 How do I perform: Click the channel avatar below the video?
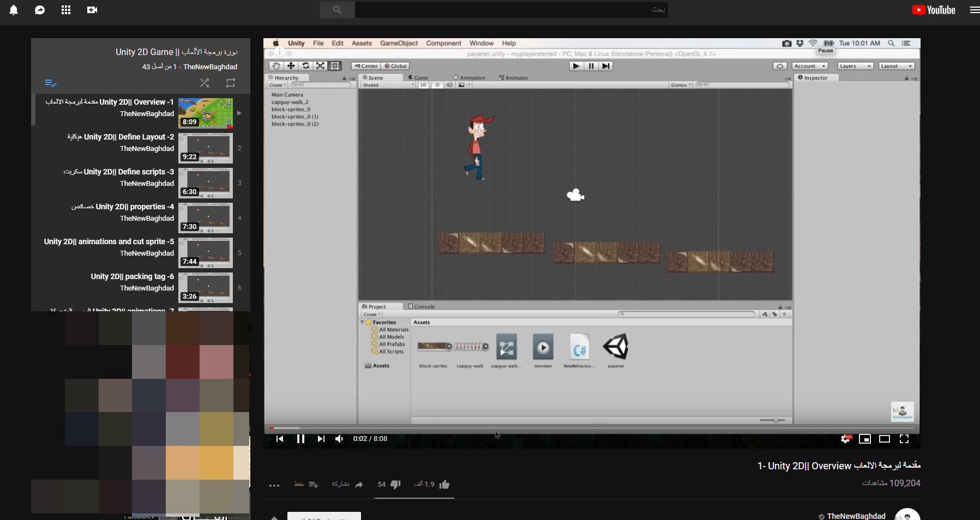907,514
